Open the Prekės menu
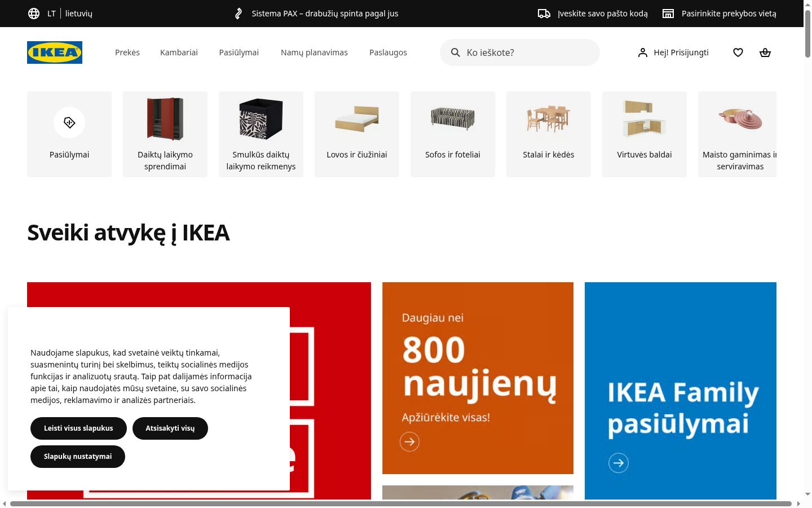812x508 pixels. coord(127,52)
